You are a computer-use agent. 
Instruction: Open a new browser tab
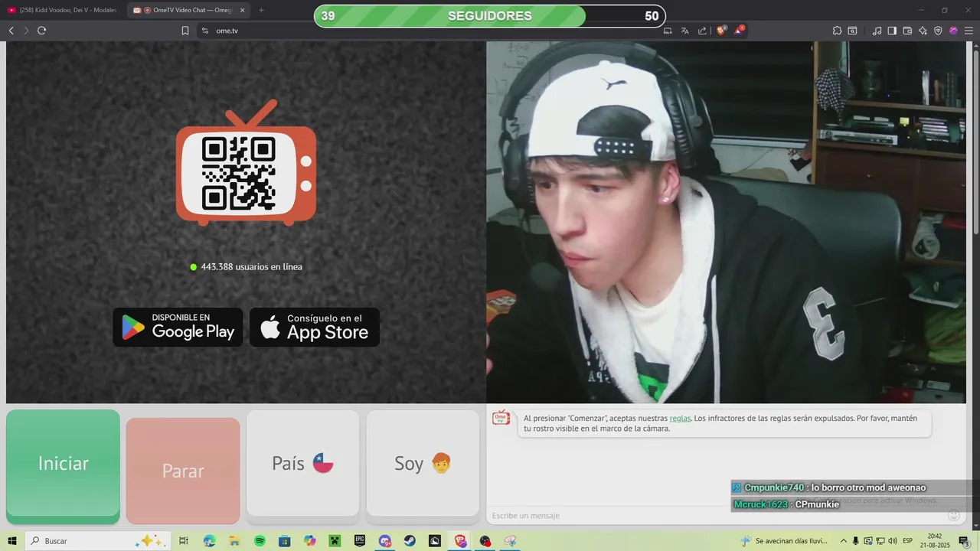(x=261, y=10)
